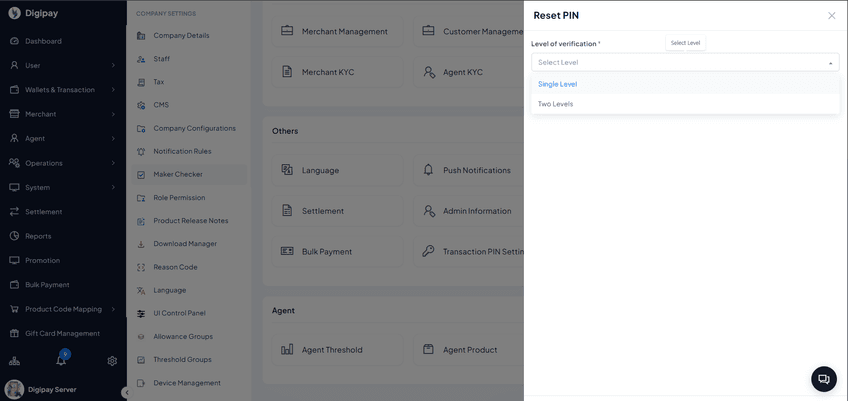Viewport: 848px width, 401px height.
Task: Collapse the sidebar with arrow toggle
Action: click(126, 392)
